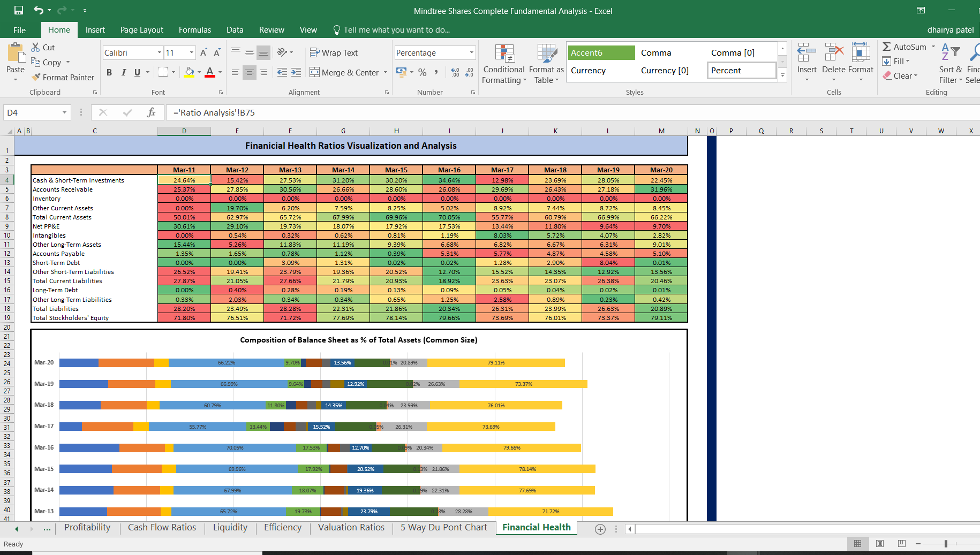The height and width of the screenshot is (555, 980).
Task: Click the Merge & Center button
Action: point(344,72)
